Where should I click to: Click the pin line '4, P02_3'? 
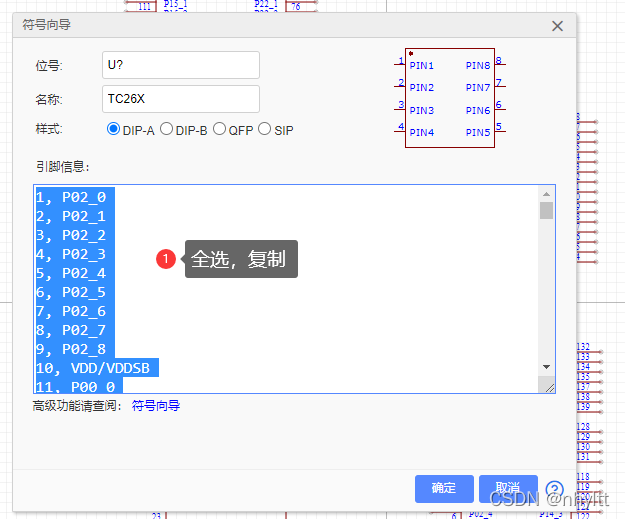pos(71,254)
